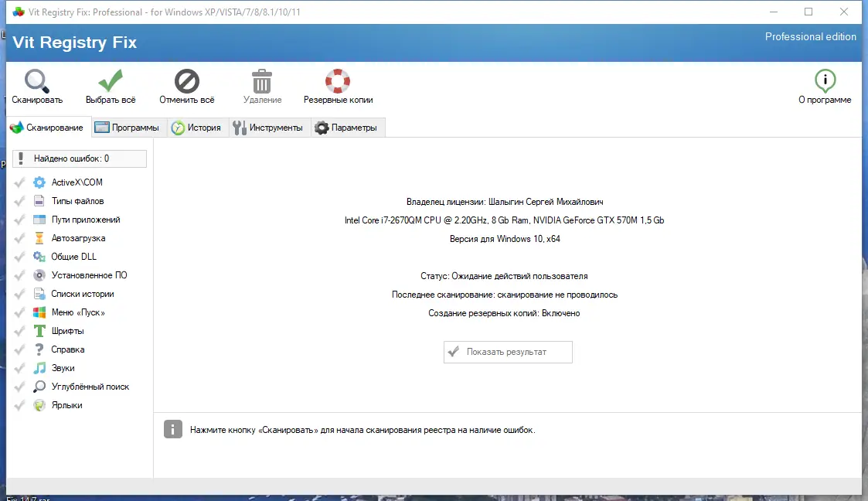Toggle the Звуки checkmark
Image resolution: width=868 pixels, height=501 pixels.
tap(19, 368)
